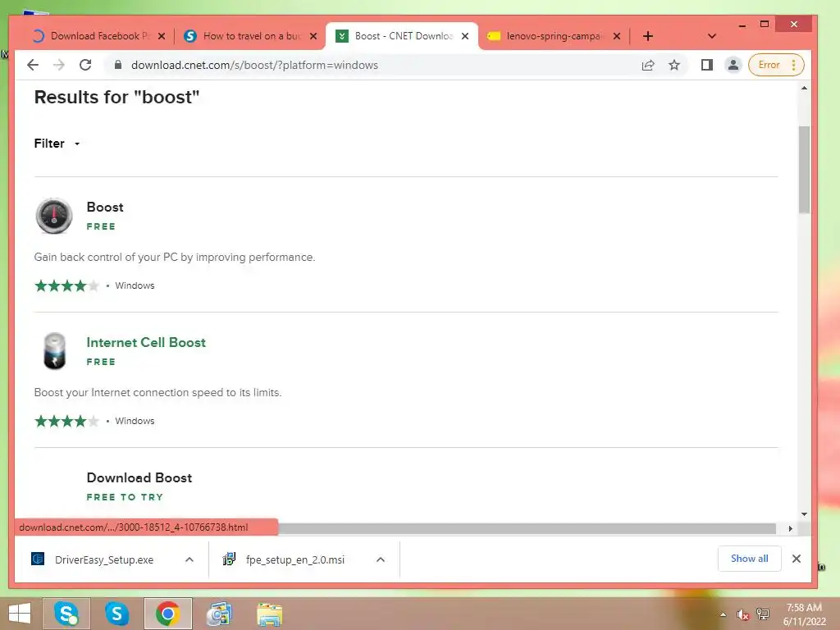Share this page via the share icon
Screen dimensions: 840x630
(x=648, y=65)
